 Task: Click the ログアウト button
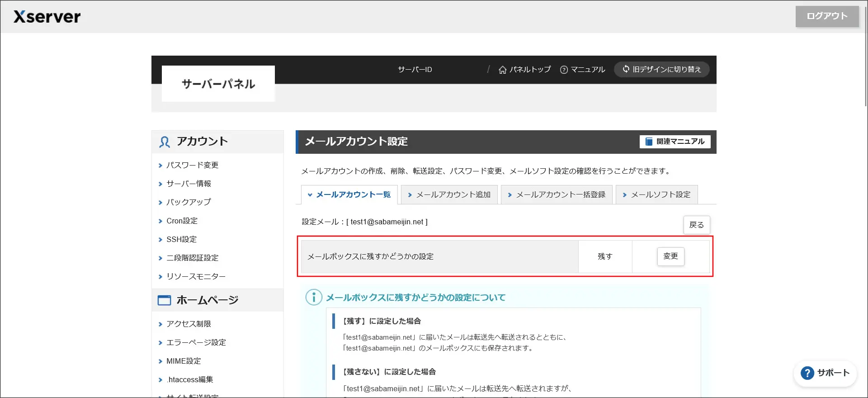pyautogui.click(x=827, y=16)
